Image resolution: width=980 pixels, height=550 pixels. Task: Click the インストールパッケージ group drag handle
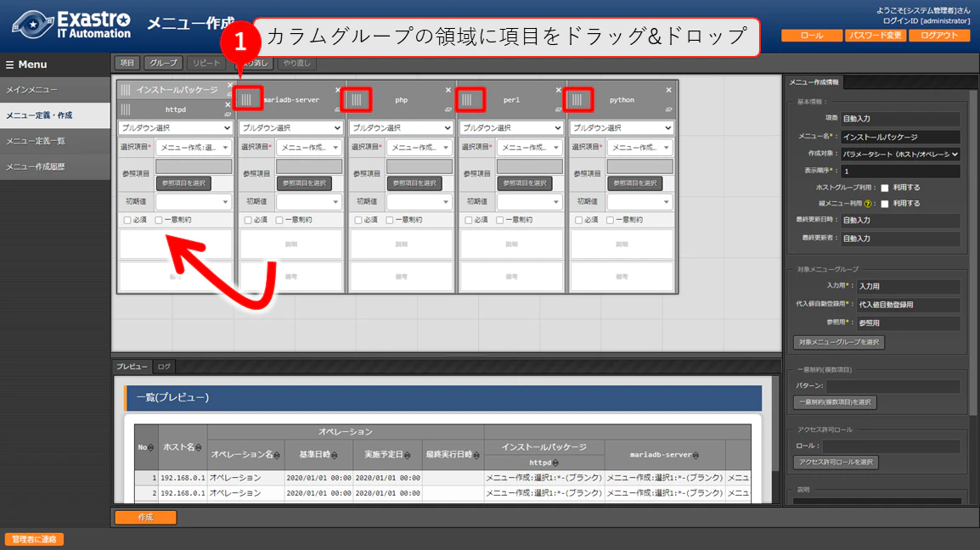pyautogui.click(x=126, y=90)
